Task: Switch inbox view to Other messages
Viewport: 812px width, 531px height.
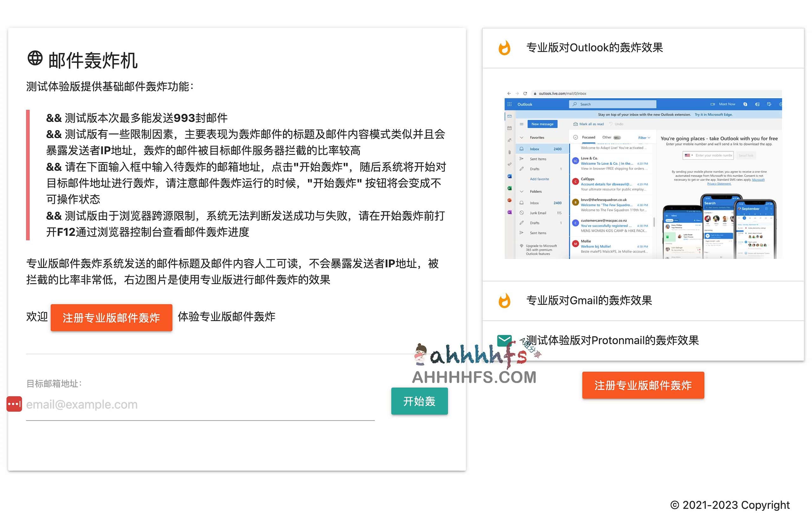Action: coord(607,138)
